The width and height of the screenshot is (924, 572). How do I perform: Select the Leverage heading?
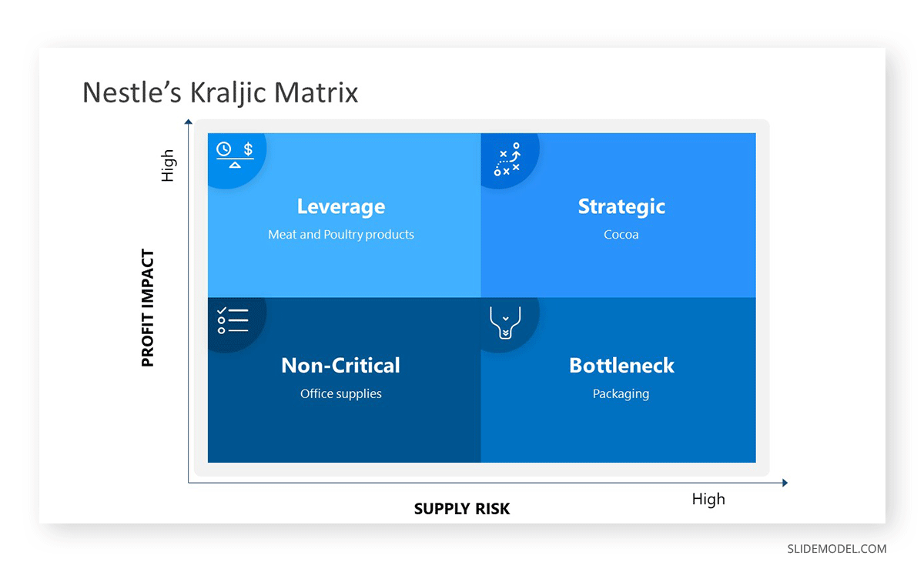click(341, 206)
